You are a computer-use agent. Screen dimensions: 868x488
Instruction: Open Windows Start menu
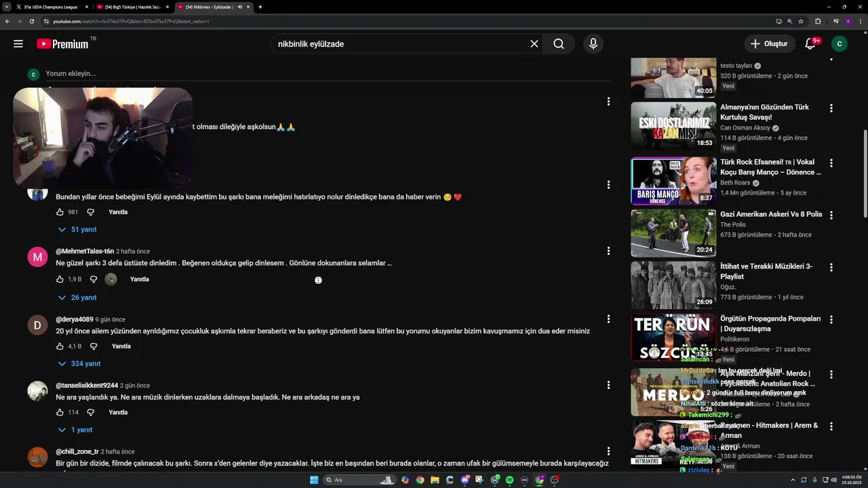tap(314, 480)
